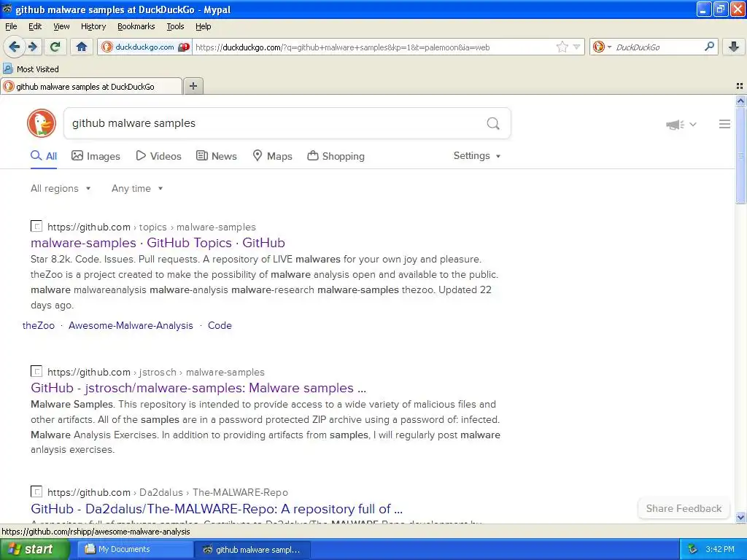747x560 pixels.
Task: Select the All results tab
Action: (x=44, y=156)
